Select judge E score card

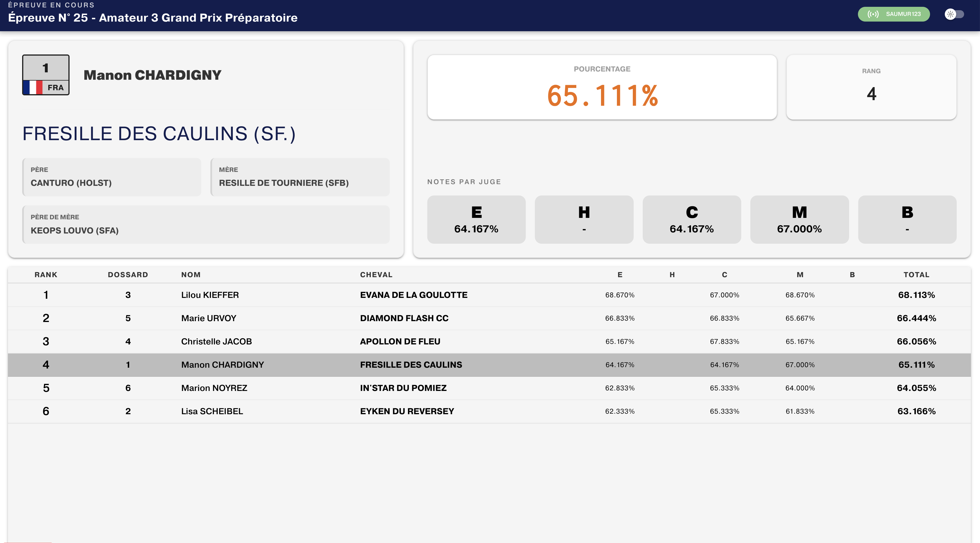pyautogui.click(x=476, y=219)
